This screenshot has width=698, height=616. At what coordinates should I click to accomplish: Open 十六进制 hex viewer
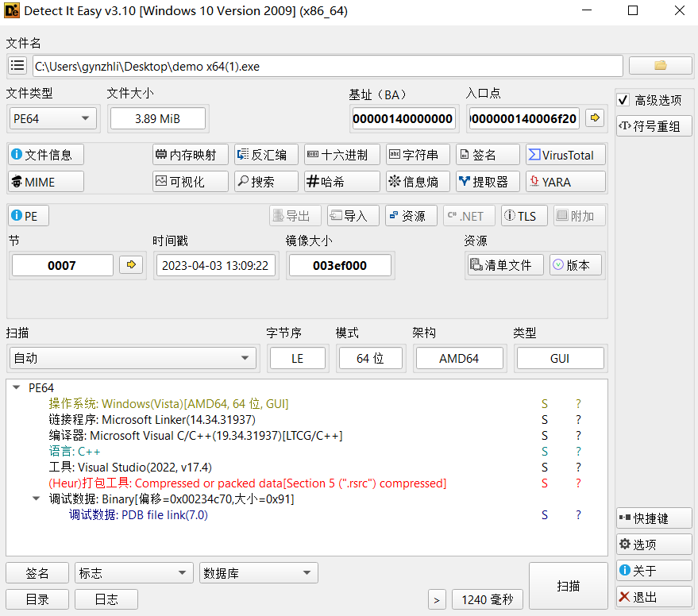(342, 155)
